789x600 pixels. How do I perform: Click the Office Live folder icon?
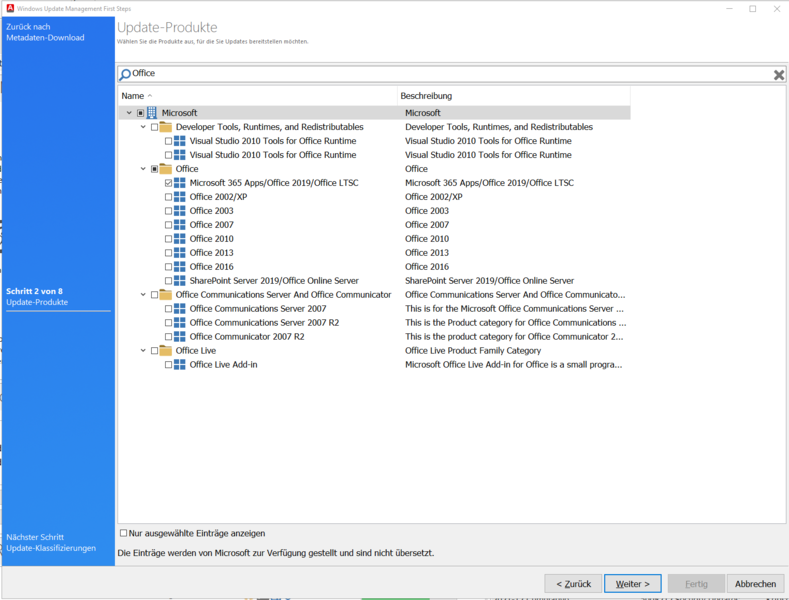[166, 351]
